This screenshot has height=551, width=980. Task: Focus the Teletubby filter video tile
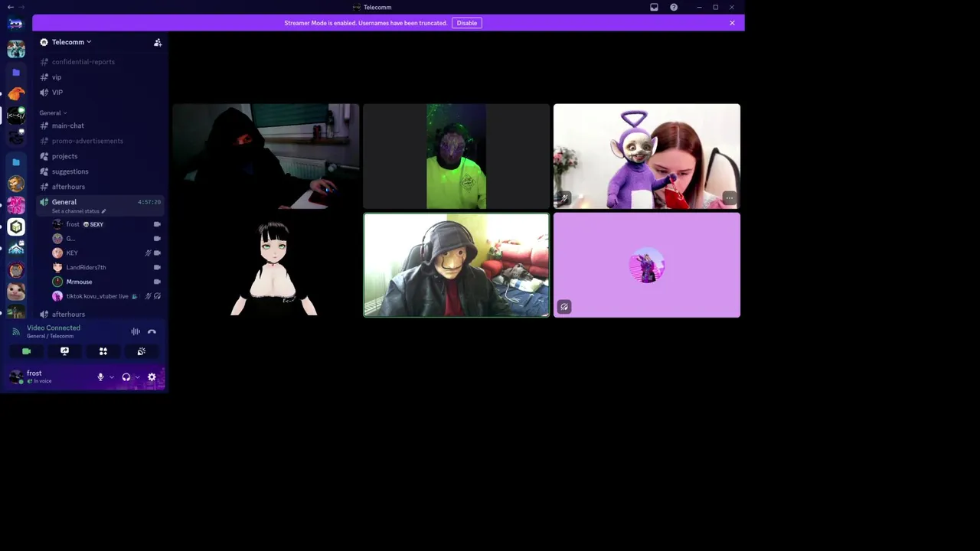coord(647,156)
